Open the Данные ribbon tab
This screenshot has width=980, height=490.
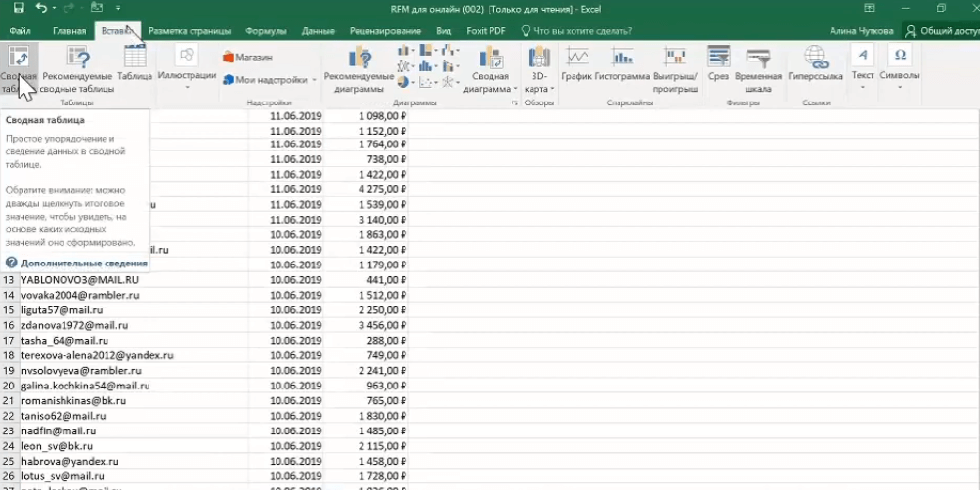(x=319, y=30)
